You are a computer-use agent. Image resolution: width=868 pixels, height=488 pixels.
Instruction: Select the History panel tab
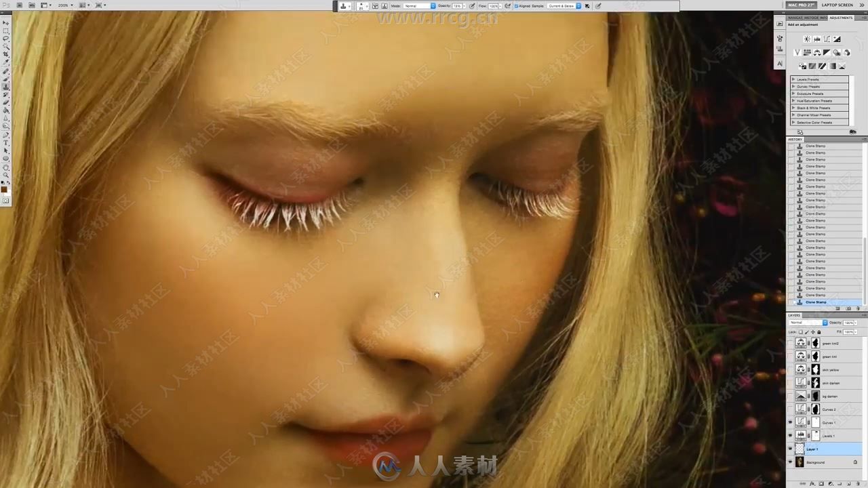795,139
